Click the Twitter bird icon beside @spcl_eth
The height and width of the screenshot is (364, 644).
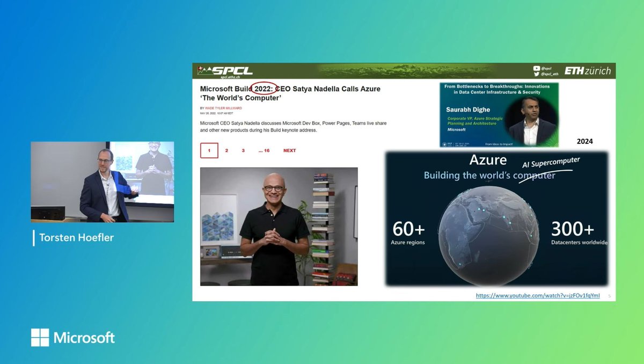537,74
